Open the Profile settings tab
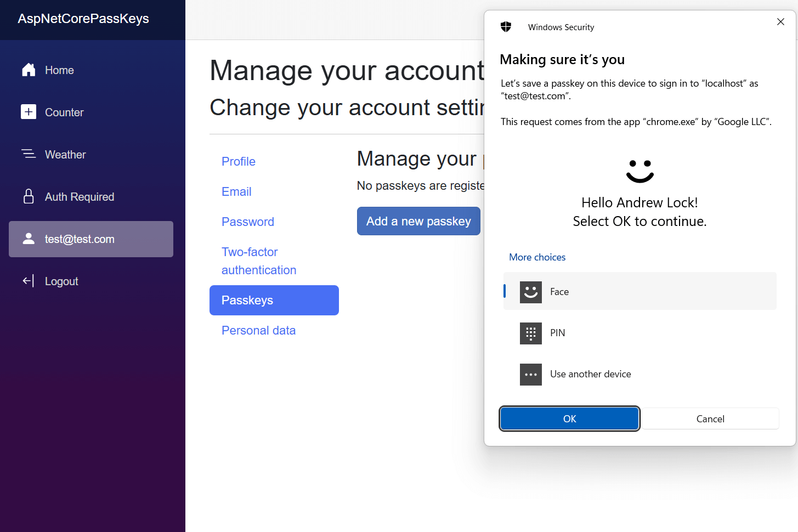The width and height of the screenshot is (798, 532). click(239, 161)
